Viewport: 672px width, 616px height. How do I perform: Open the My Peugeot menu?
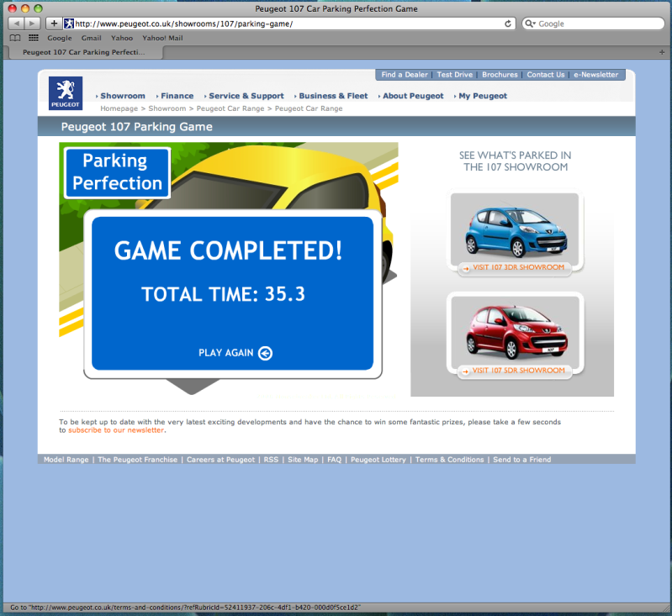point(483,96)
